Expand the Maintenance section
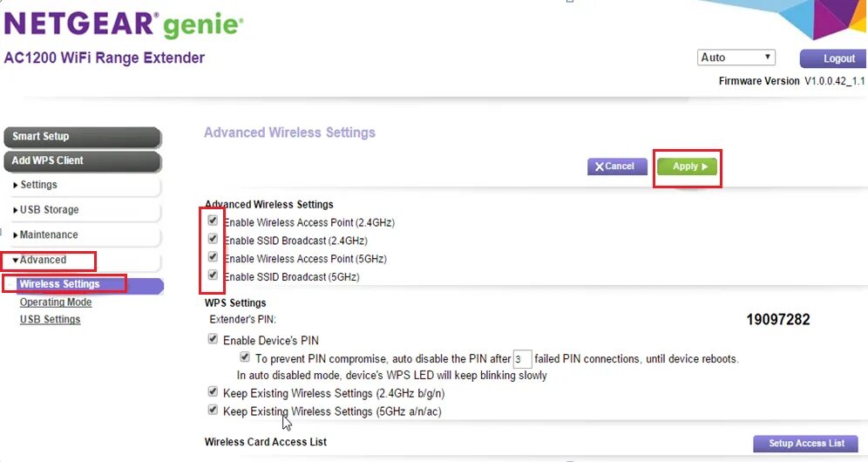 [83, 234]
